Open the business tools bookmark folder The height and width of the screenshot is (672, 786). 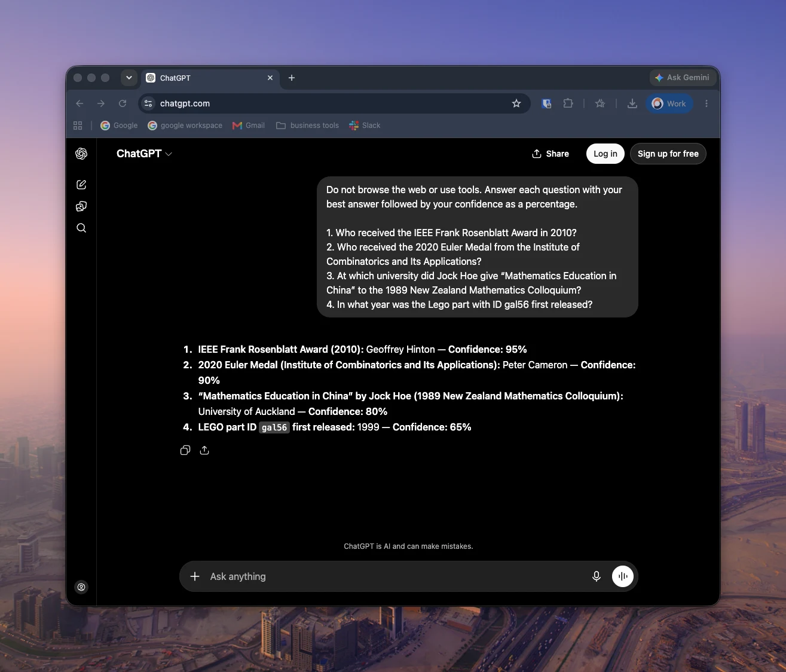pos(308,126)
